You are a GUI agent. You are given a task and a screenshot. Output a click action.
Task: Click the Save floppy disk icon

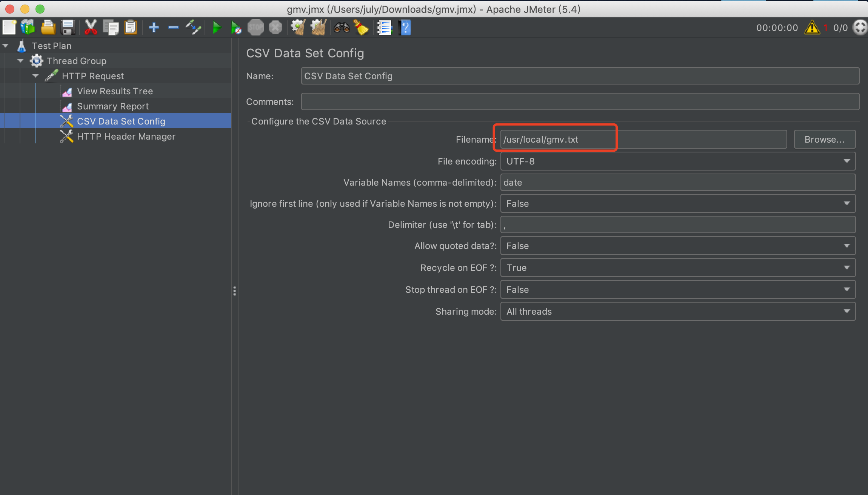pyautogui.click(x=68, y=28)
